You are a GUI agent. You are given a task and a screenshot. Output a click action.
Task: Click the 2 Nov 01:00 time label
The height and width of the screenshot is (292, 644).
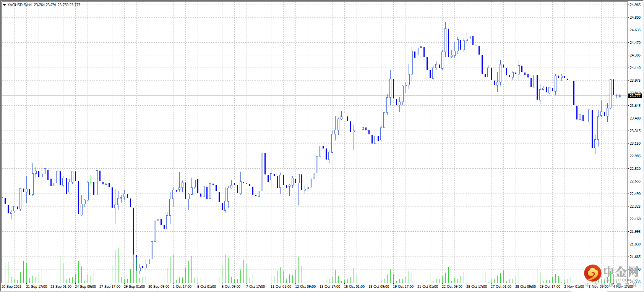(574, 287)
